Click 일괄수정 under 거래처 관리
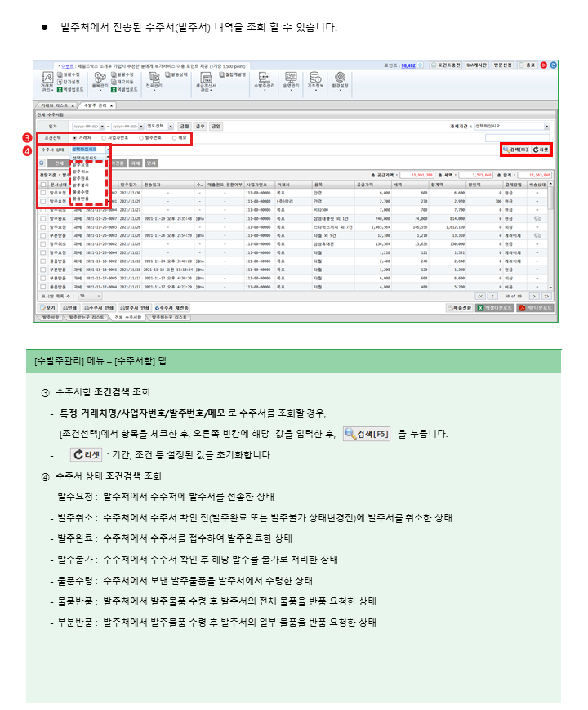 [x=69, y=74]
